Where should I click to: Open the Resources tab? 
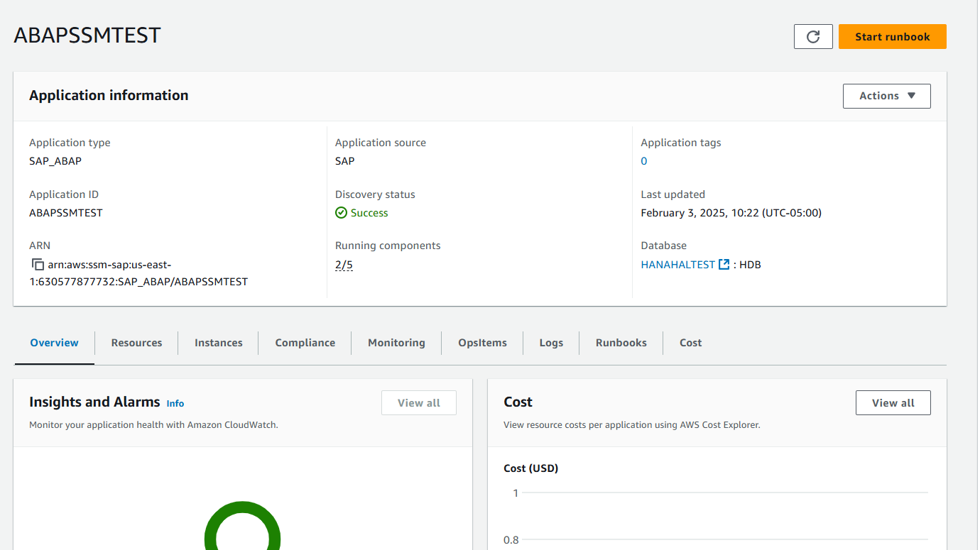tap(136, 343)
